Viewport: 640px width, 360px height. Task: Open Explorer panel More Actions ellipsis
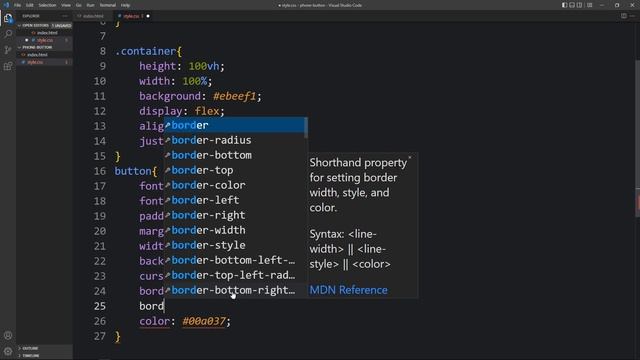(65, 16)
